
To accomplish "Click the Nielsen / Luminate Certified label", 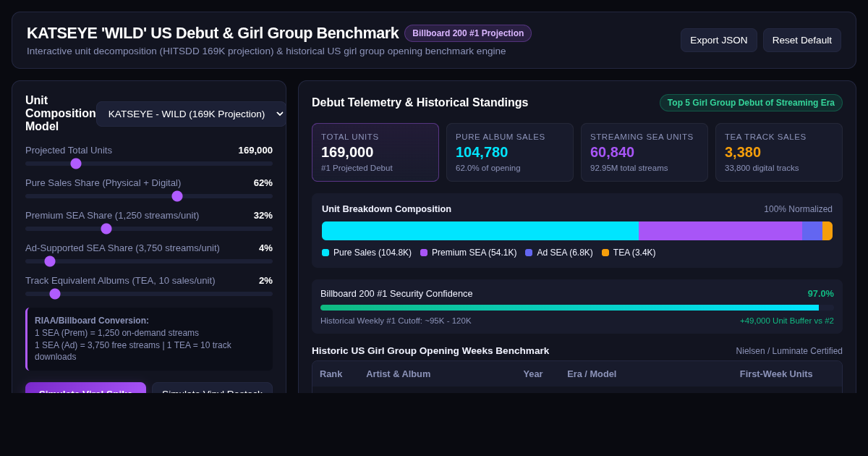I will 789,351.
